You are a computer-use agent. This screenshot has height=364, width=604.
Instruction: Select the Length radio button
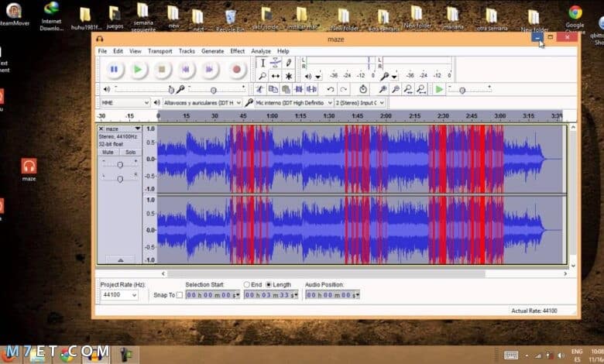click(x=269, y=285)
